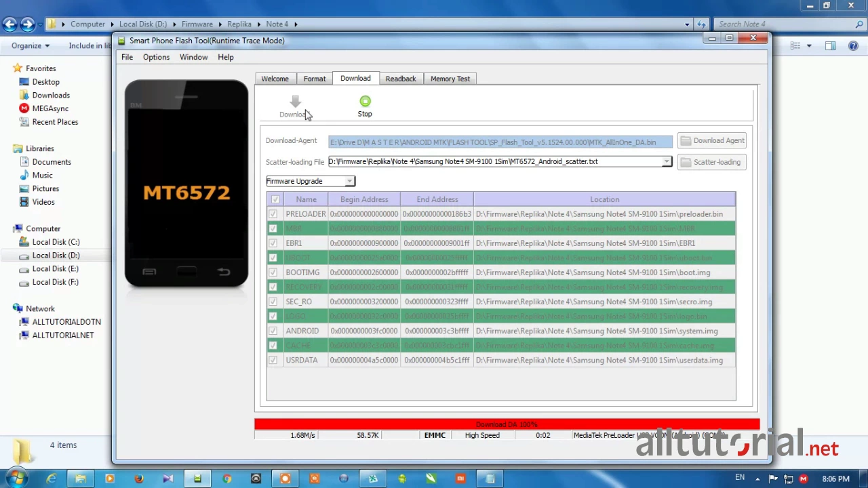Screen dimensions: 868x488
Task: Open the Videos library
Action: coord(43,202)
